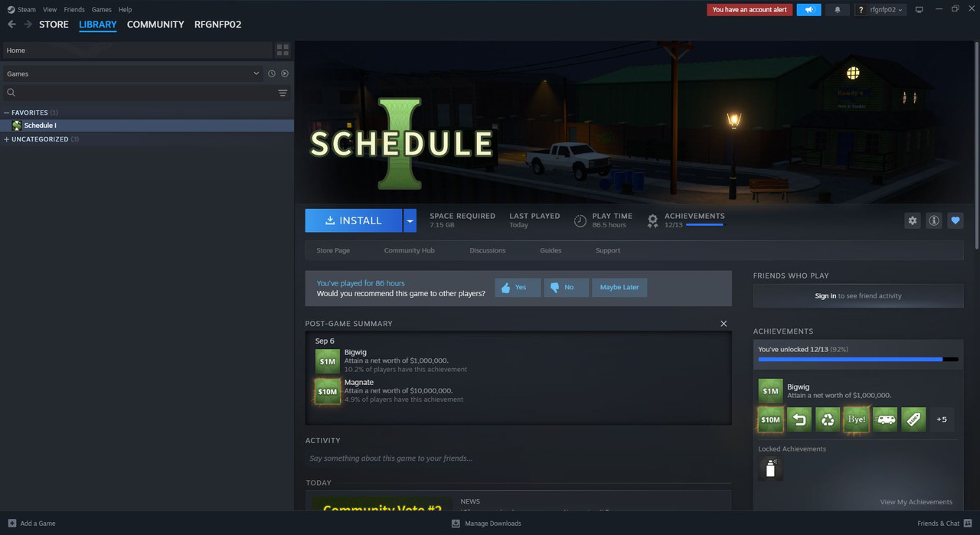Open the View menu
Viewport: 980px width, 535px height.
point(50,9)
